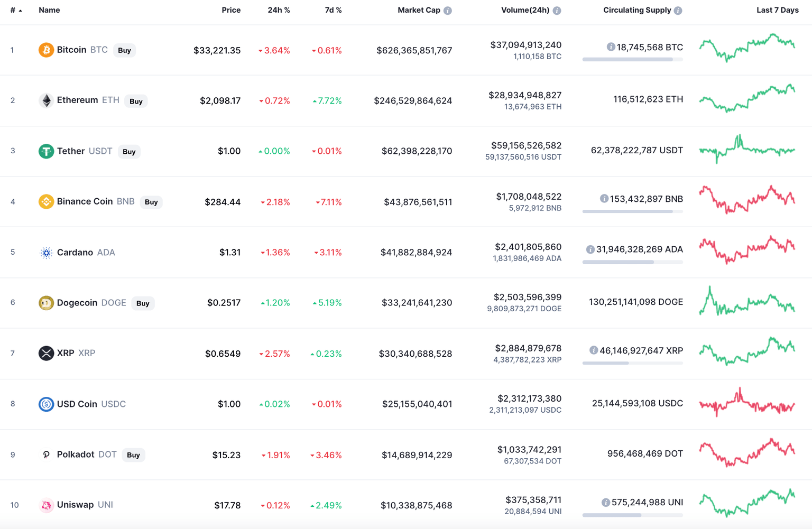Viewport: 812px width, 529px height.
Task: Sort by the Price column header
Action: (231, 10)
